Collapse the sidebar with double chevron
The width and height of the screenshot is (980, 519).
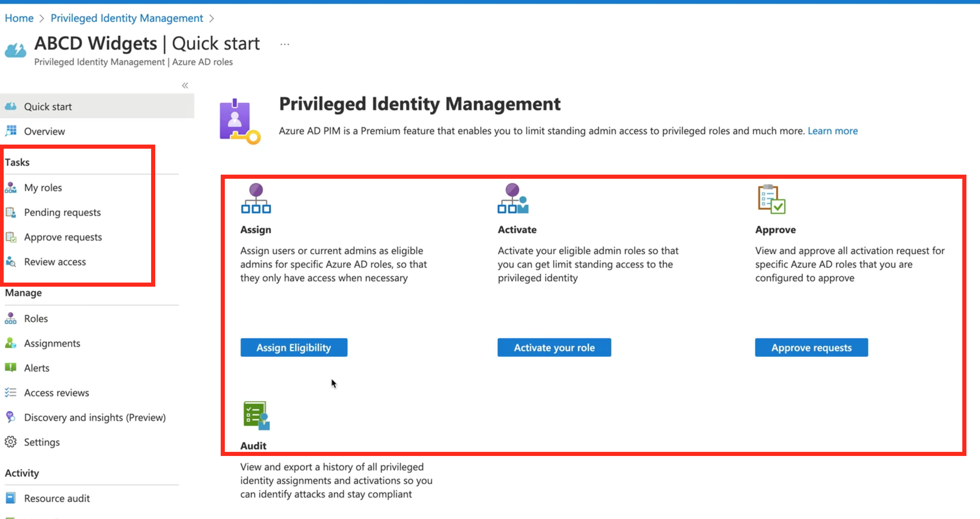coord(185,85)
